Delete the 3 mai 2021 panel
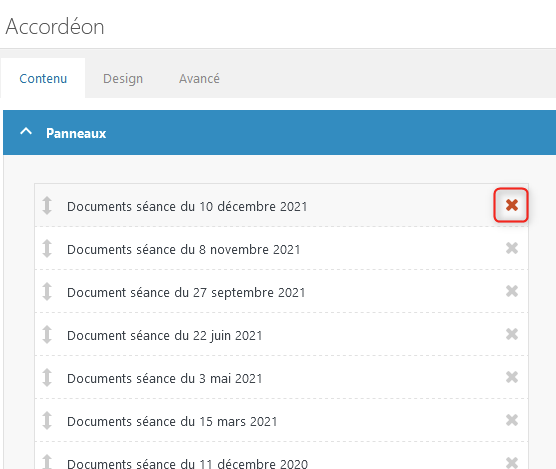 pos(512,377)
